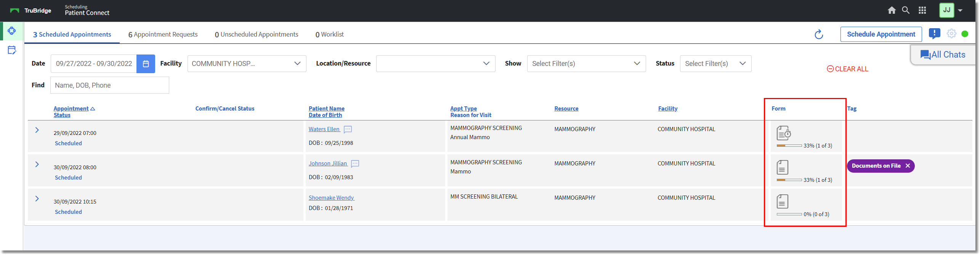The height and width of the screenshot is (255, 980).
Task: Open search with magnifier icon
Action: (906, 10)
